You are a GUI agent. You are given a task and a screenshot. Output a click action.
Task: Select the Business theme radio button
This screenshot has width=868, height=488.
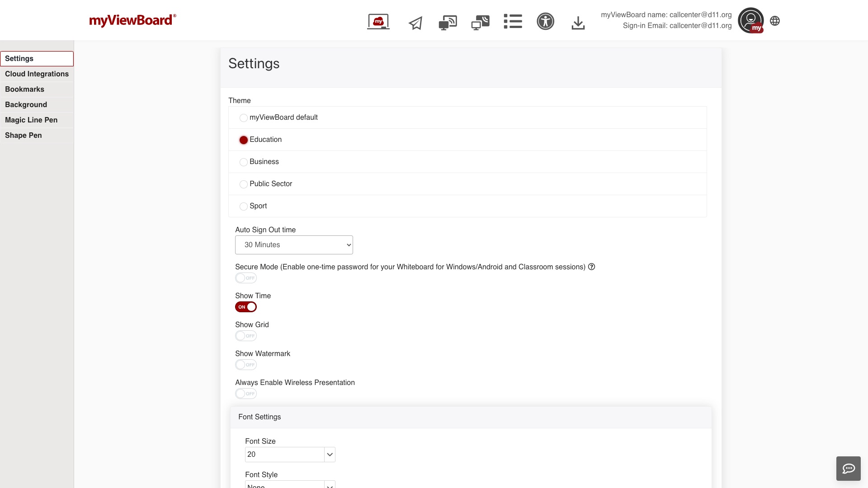click(244, 162)
